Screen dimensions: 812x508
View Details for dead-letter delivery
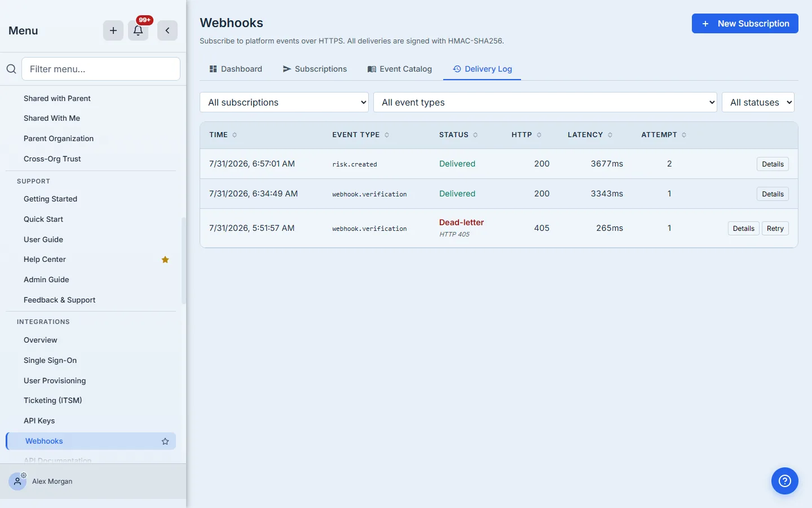(743, 229)
